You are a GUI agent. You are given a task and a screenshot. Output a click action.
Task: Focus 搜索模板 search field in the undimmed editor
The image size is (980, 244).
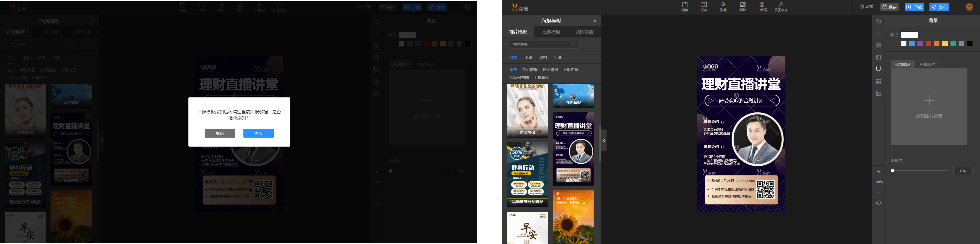pyautogui.click(x=544, y=44)
